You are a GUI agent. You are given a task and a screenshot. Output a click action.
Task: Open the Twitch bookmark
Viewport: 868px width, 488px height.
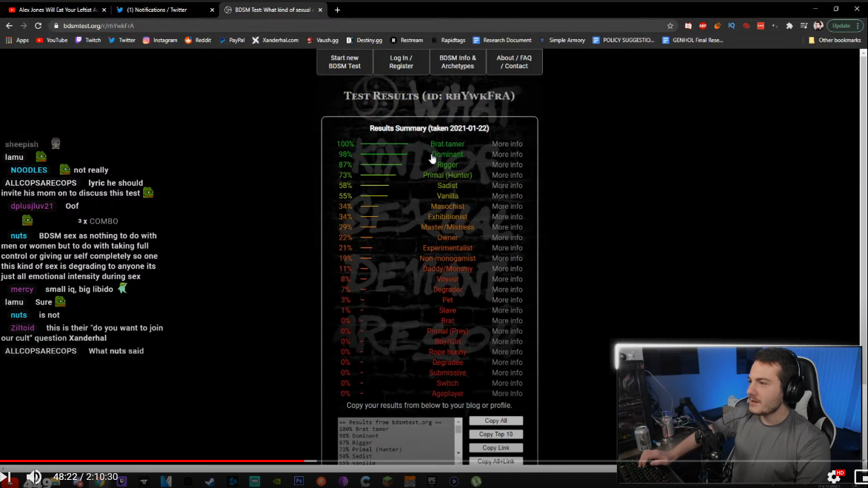tap(88, 40)
